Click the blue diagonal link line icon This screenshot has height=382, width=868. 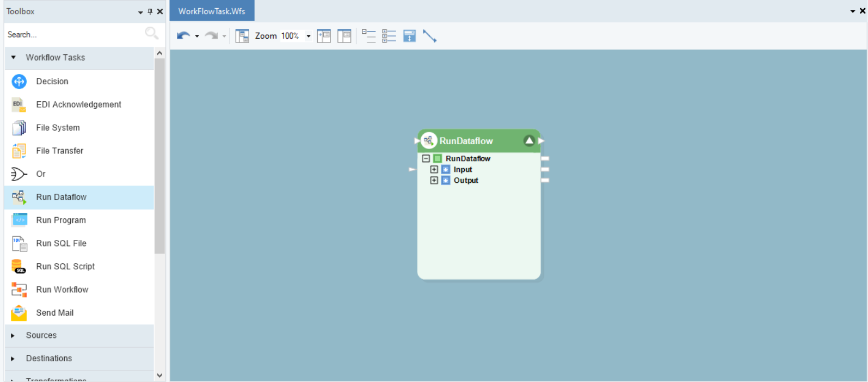429,36
